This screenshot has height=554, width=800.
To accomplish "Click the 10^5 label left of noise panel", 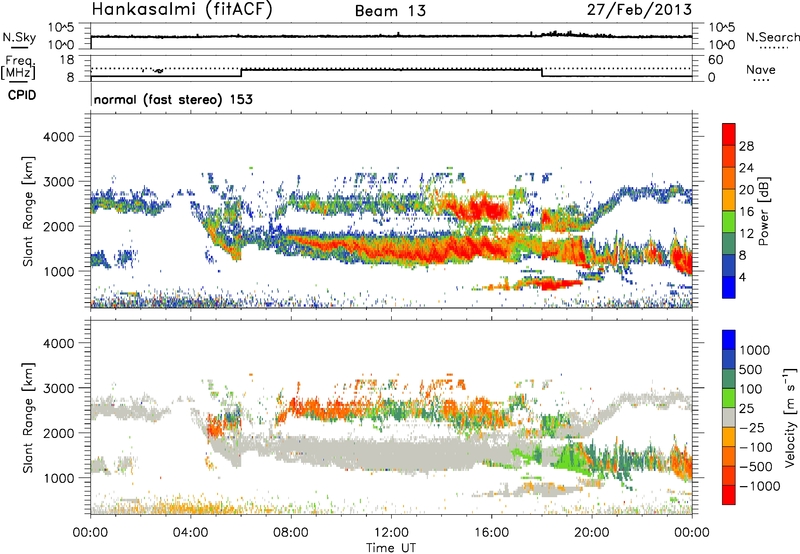I will pyautogui.click(x=61, y=28).
